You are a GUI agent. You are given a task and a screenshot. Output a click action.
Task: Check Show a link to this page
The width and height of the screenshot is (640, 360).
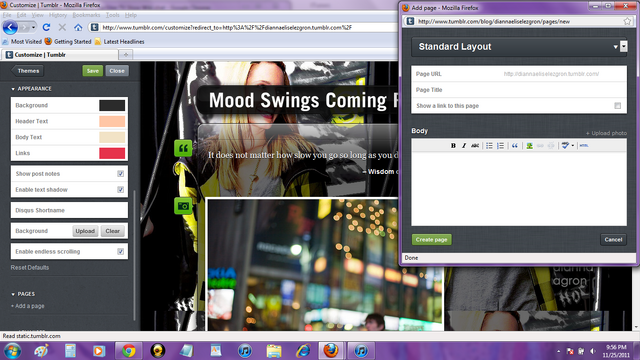(618, 106)
